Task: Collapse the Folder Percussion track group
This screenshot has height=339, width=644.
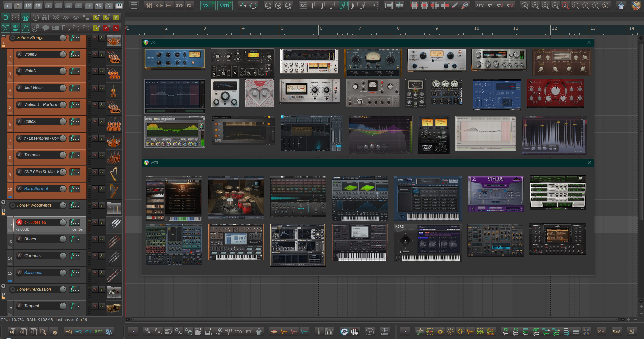Action: pos(3,286)
